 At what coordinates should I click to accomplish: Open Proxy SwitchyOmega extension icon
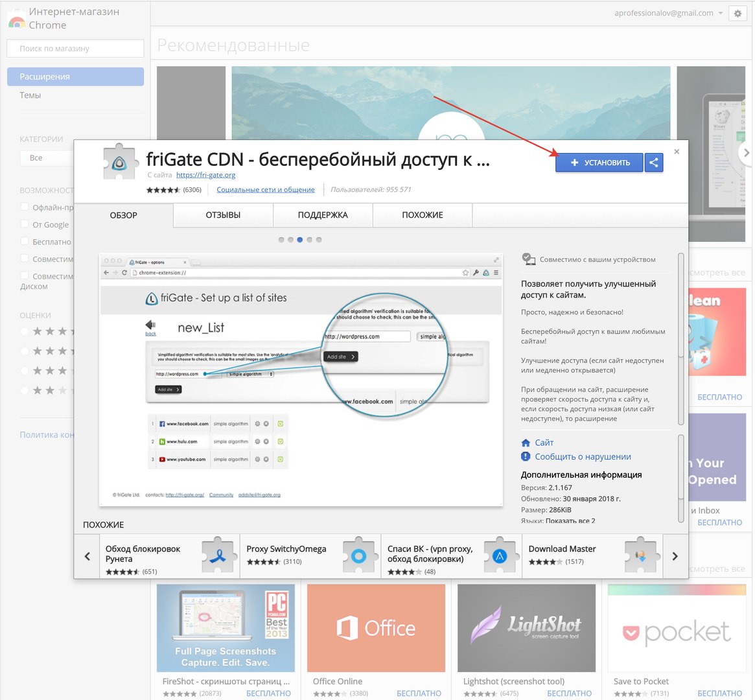[360, 555]
